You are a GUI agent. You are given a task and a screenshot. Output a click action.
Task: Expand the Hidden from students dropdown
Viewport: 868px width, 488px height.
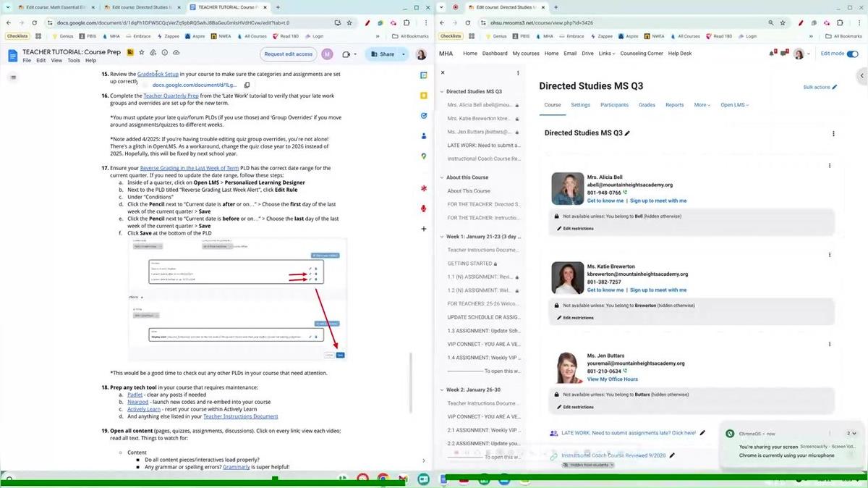587,465
